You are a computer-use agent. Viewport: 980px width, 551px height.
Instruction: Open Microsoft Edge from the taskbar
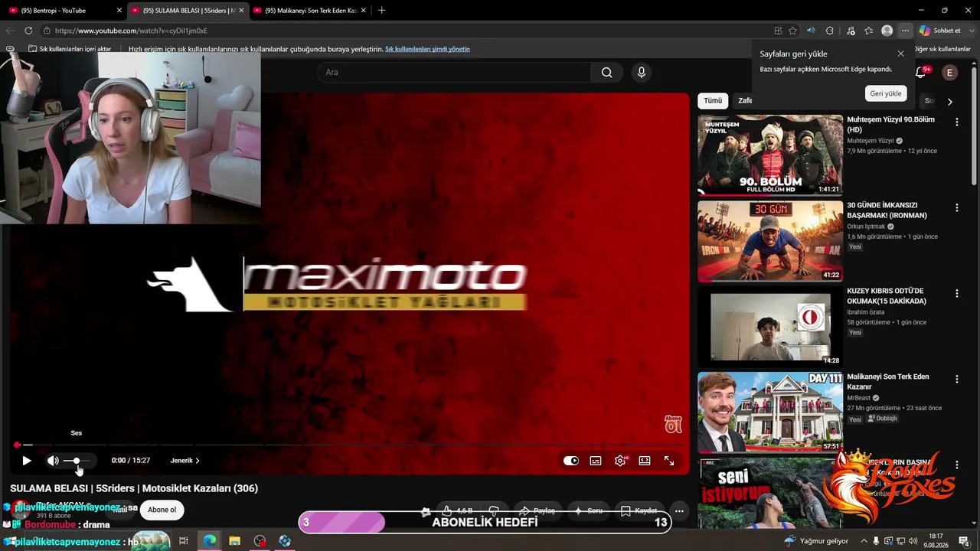[209, 541]
